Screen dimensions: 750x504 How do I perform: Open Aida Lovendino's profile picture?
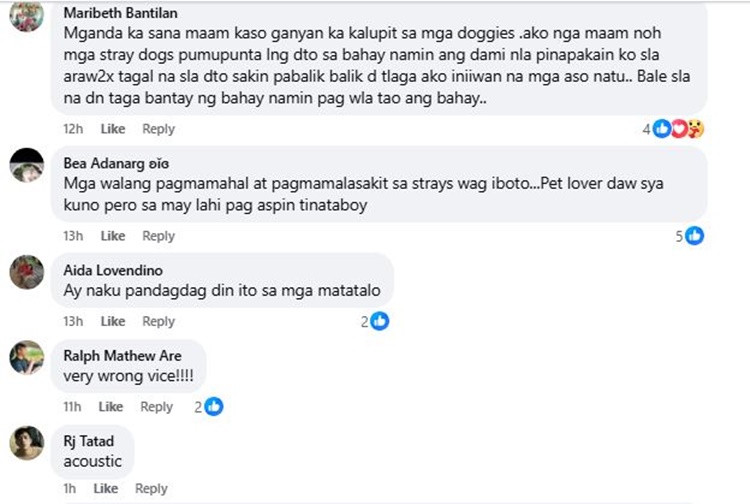27,272
